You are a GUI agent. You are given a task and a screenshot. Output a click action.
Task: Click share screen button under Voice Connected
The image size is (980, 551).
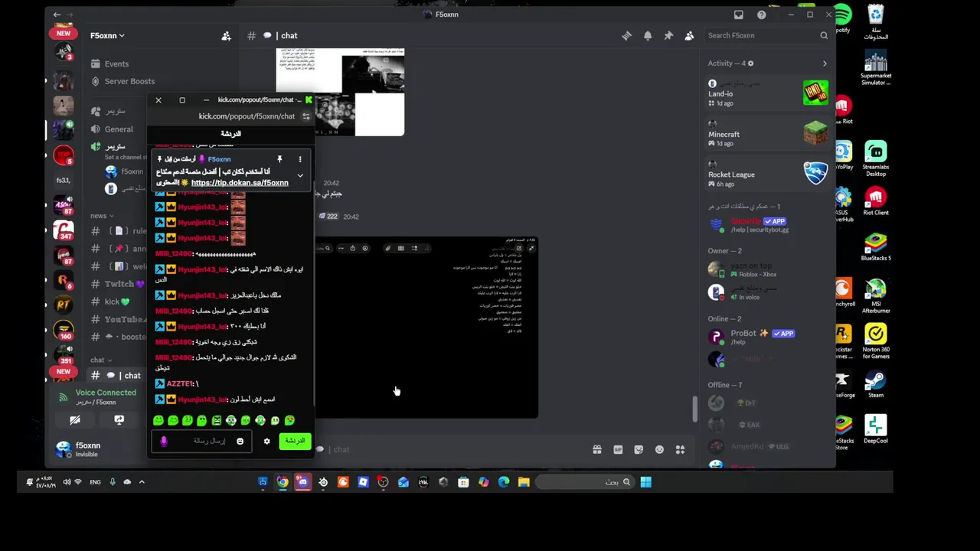coord(119,420)
